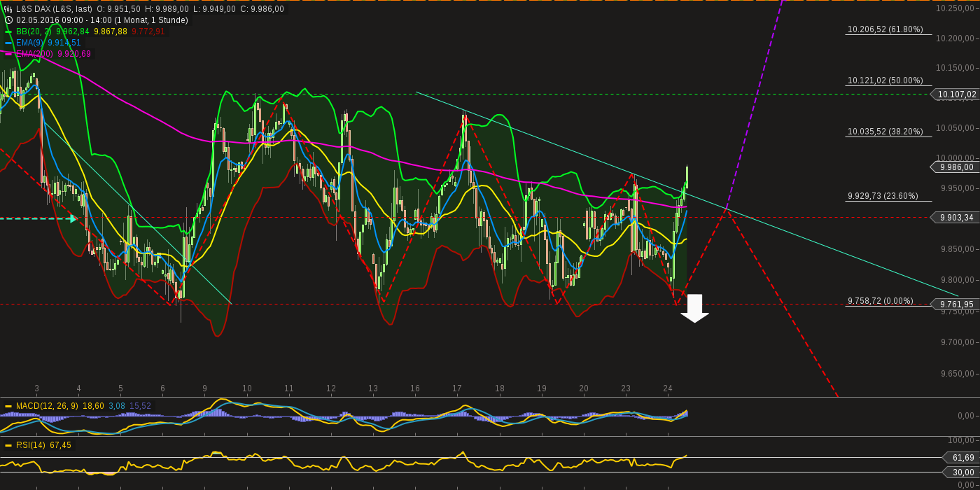This screenshot has width=980, height=490.
Task: Click the EMA(200) value 9.920,69
Action: click(x=74, y=54)
